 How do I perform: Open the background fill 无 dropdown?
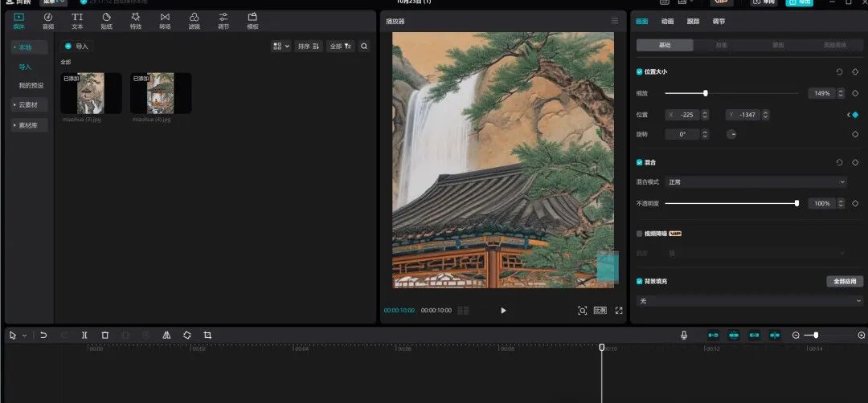click(750, 301)
